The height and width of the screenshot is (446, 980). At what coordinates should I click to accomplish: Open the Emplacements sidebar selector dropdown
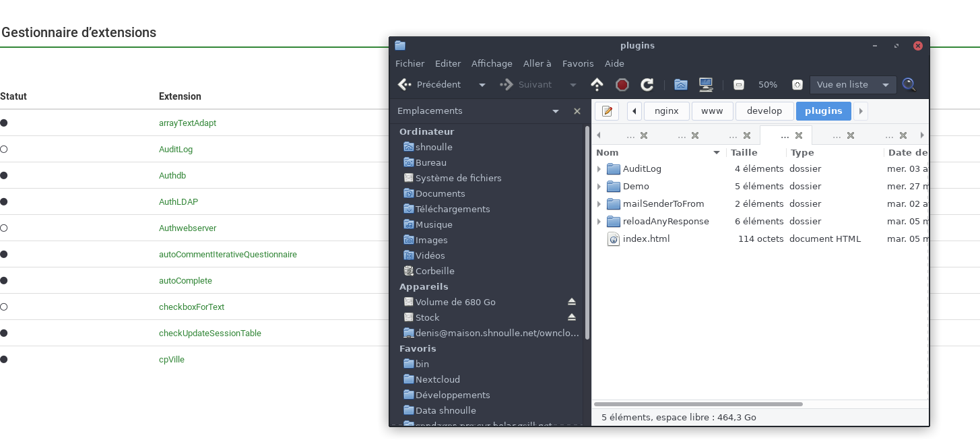coord(556,111)
